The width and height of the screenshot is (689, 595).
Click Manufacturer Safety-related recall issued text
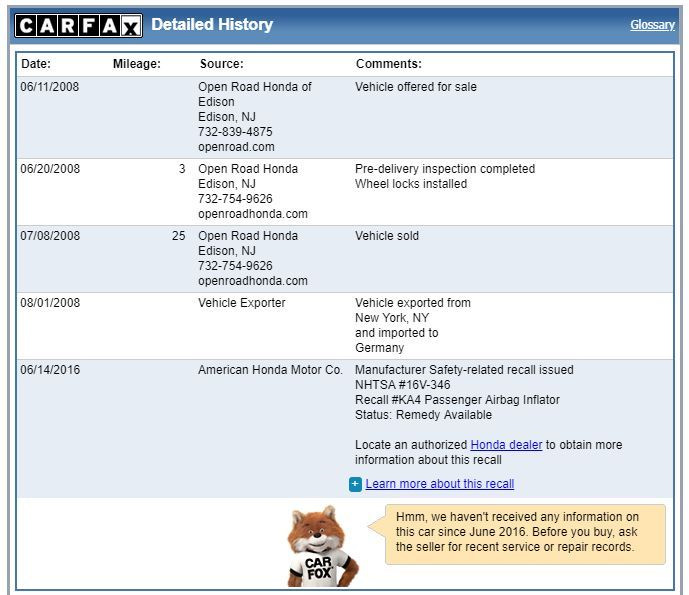click(x=464, y=370)
